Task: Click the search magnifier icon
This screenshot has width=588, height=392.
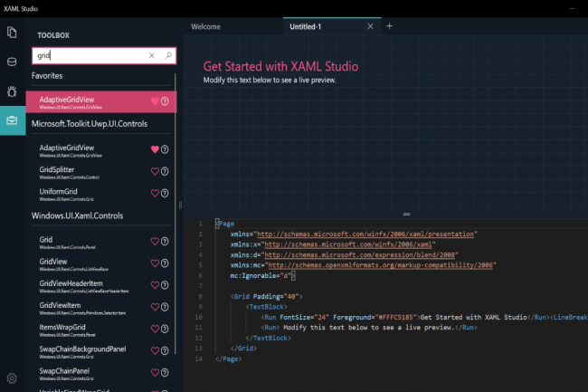Action: coord(168,55)
